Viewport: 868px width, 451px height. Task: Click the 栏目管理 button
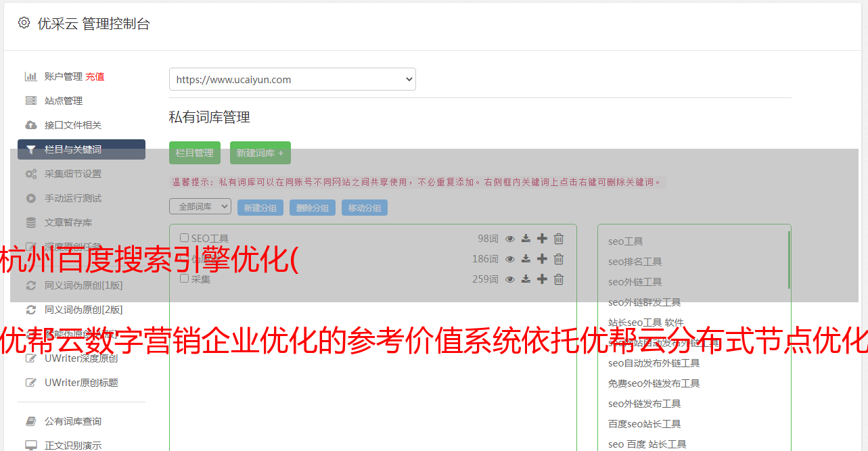(x=195, y=153)
